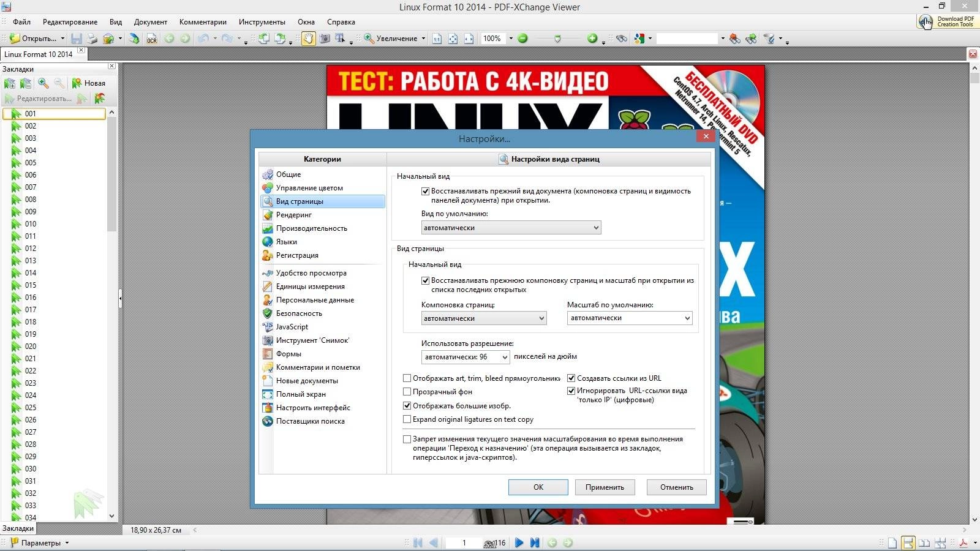Select single page layout icon
The width and height of the screenshot is (980, 551).
(x=892, y=543)
